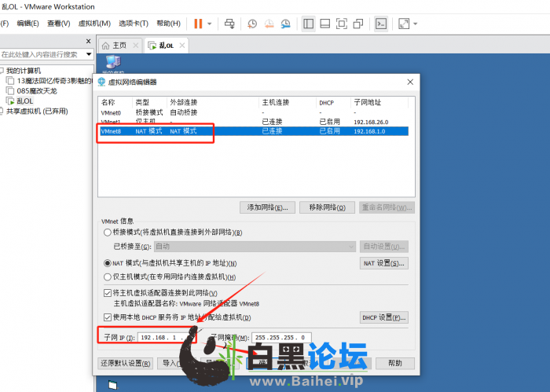Select the VMnet8 NAT row
This screenshot has width=550, height=392.
coord(253,131)
